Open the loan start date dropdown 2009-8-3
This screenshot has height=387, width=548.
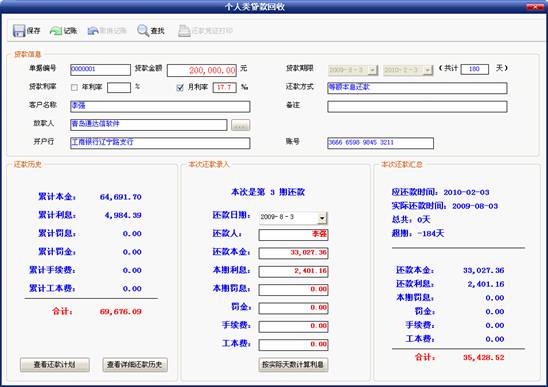point(373,70)
